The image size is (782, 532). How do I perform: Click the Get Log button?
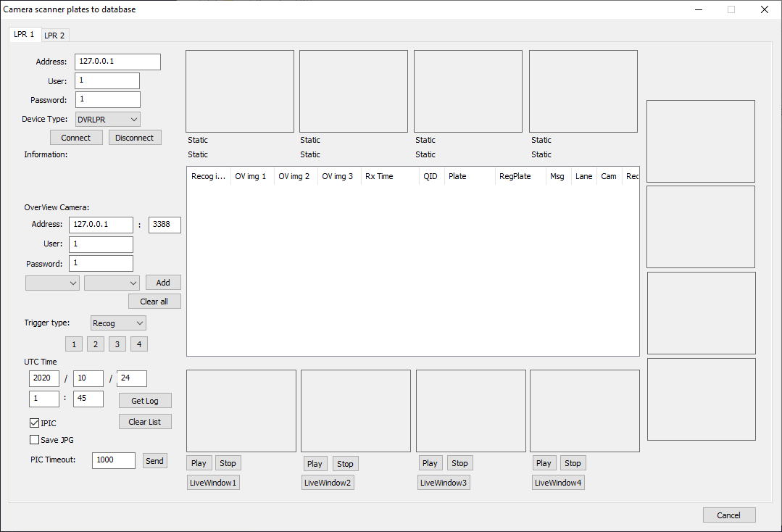(145, 401)
